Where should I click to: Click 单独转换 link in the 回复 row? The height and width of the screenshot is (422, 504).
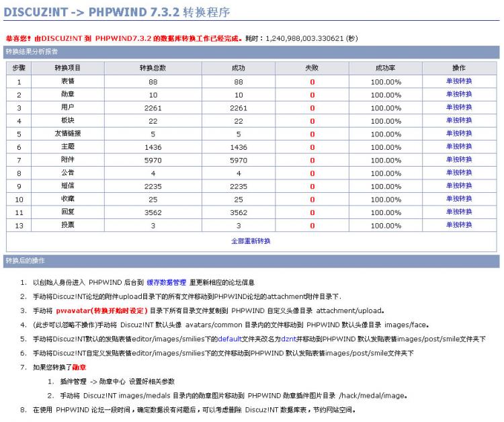tap(459, 212)
